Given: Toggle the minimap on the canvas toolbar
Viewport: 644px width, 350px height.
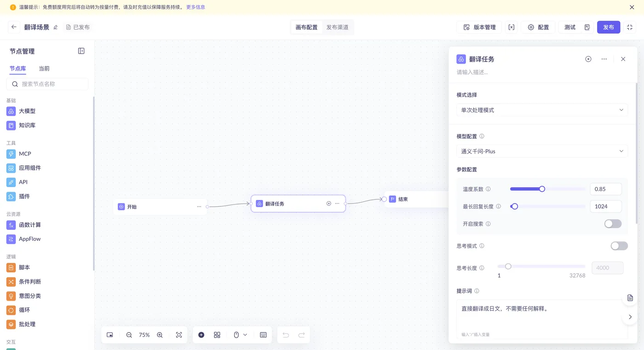Looking at the screenshot, I should [x=110, y=335].
